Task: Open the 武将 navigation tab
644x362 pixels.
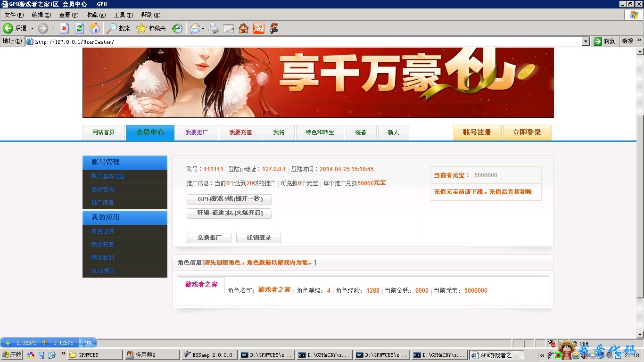Action: point(279,132)
